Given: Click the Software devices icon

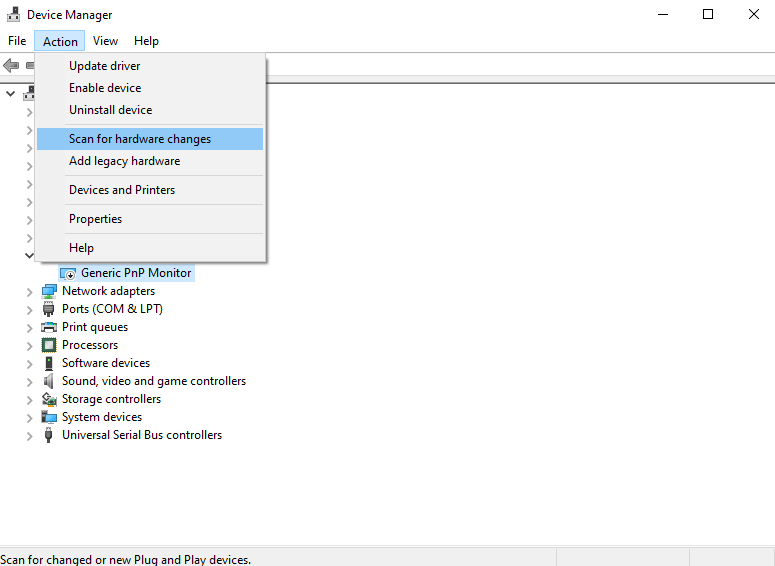Looking at the screenshot, I should (48, 363).
